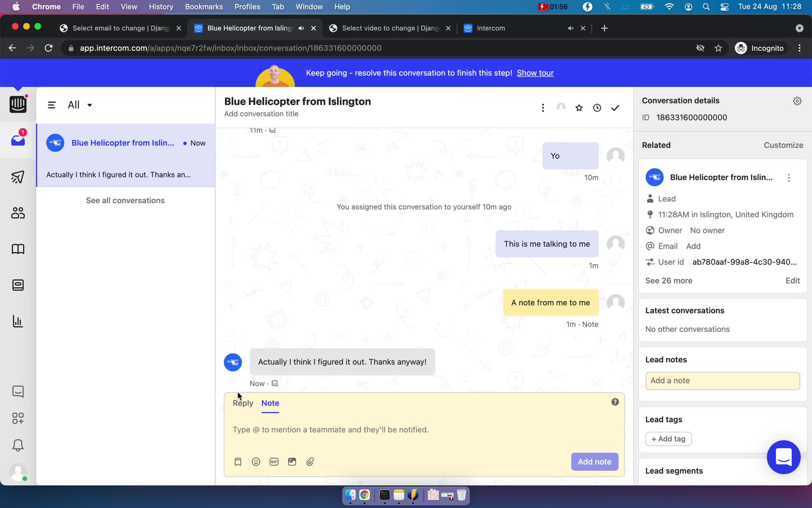Switch to the Reply tab
This screenshot has width=812, height=508.
(243, 403)
